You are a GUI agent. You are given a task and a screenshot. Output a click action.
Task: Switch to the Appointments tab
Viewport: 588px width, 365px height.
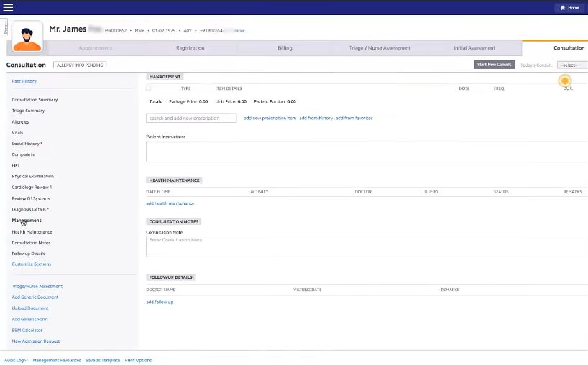pos(96,48)
